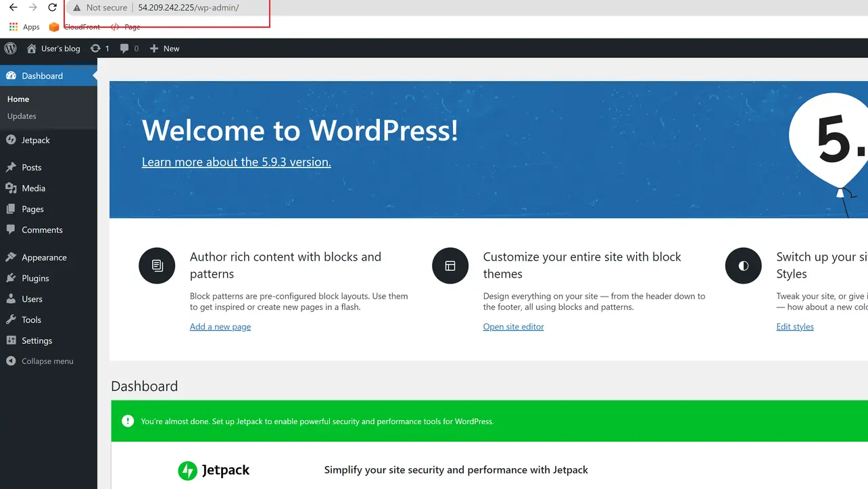
Task: Open the comments bubble in admin bar
Action: point(124,49)
